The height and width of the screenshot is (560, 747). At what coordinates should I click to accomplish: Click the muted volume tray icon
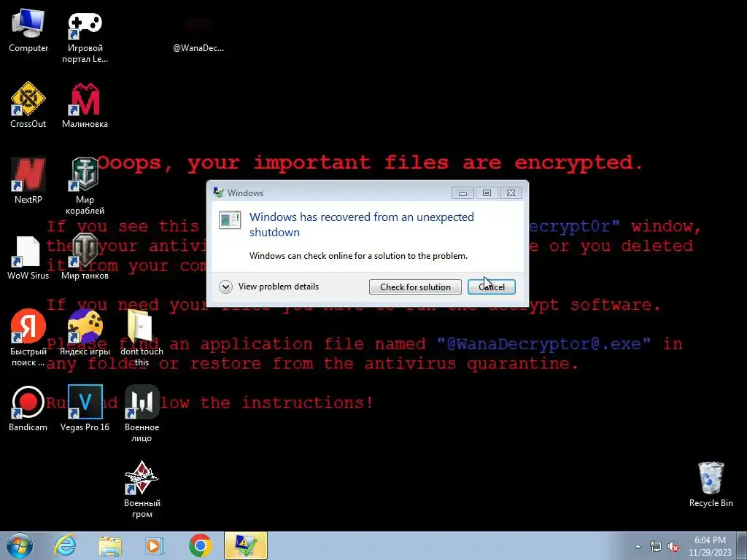673,547
